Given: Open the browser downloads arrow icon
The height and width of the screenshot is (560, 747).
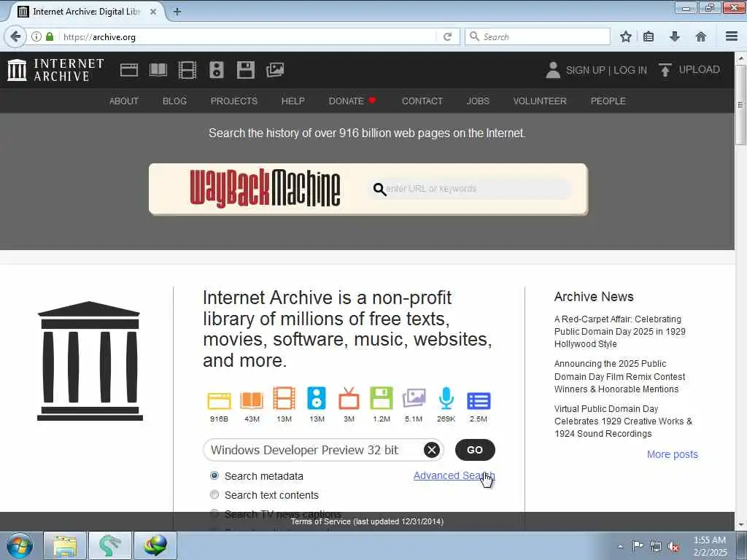Looking at the screenshot, I should (674, 36).
